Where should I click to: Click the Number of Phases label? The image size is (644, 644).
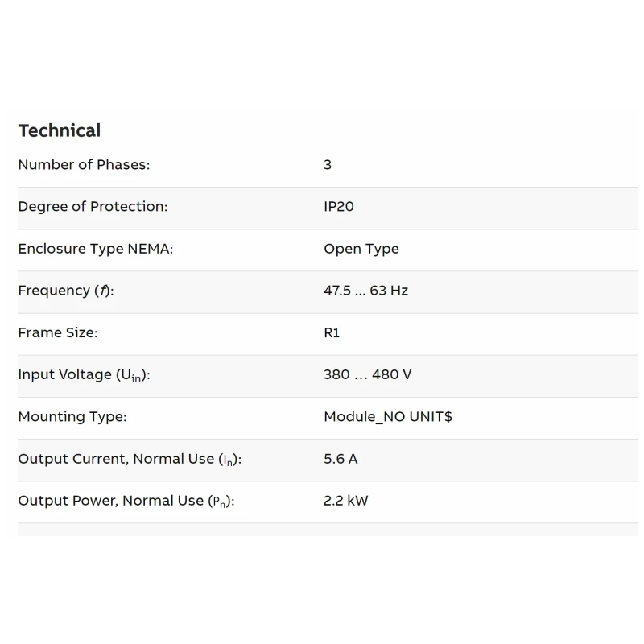pos(84,165)
